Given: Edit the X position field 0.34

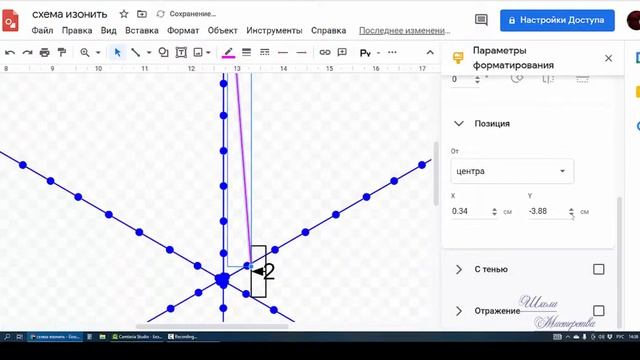Looking at the screenshot, I should tap(470, 211).
